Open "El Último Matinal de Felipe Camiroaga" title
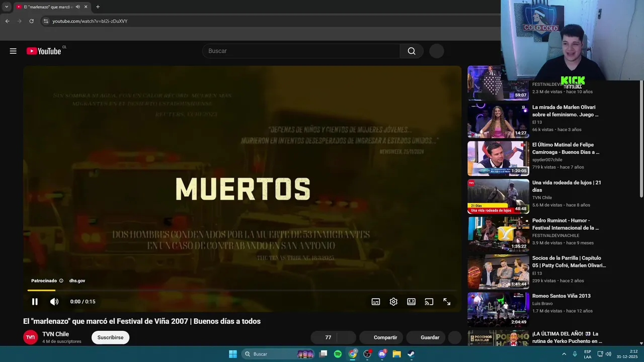Viewport: 644px width, 362px height. [566, 148]
